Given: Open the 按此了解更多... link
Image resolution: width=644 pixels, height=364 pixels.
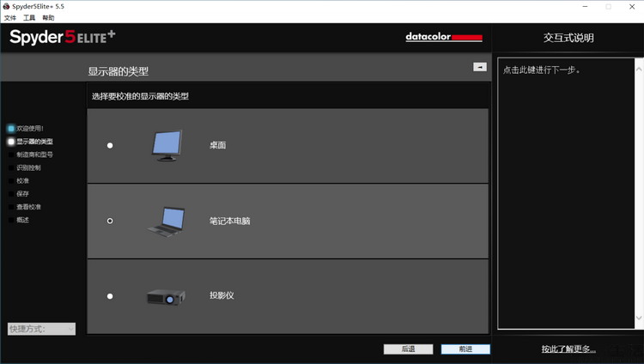Looking at the screenshot, I should [568, 349].
